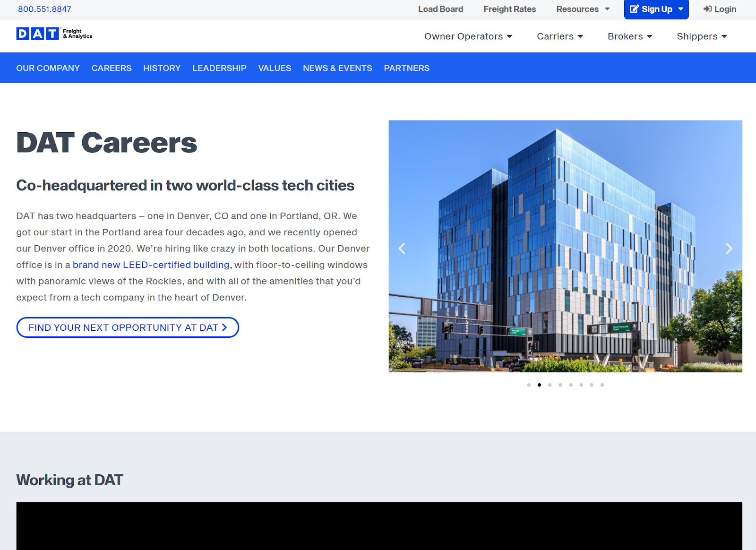Select OUR COMPANY in blue navigation bar
Image resolution: width=756 pixels, height=550 pixels.
(x=48, y=68)
